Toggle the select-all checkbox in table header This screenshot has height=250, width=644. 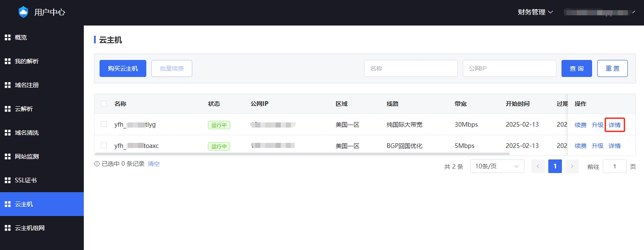(104, 104)
